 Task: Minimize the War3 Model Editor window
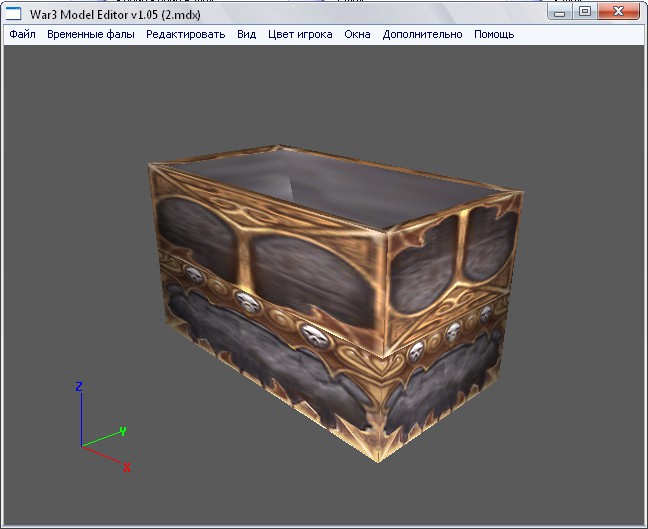(x=560, y=12)
